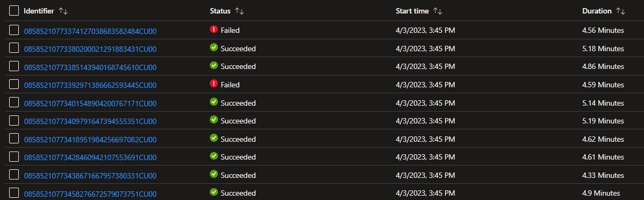The height and width of the screenshot is (200, 644).
Task: Tick checkbox for run ending 073751CU00
Action: [x=14, y=193]
